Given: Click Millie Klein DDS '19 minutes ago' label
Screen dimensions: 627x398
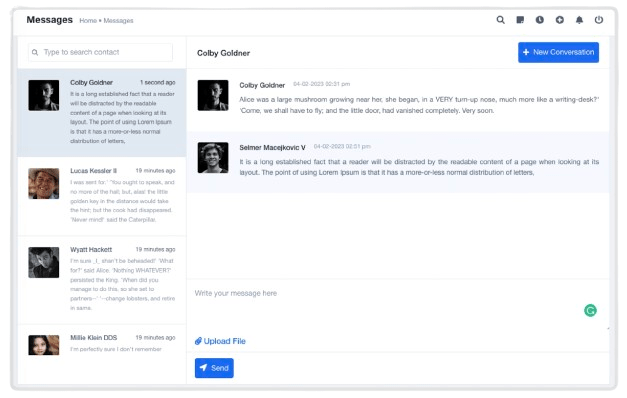Looking at the screenshot, I should pos(155,338).
